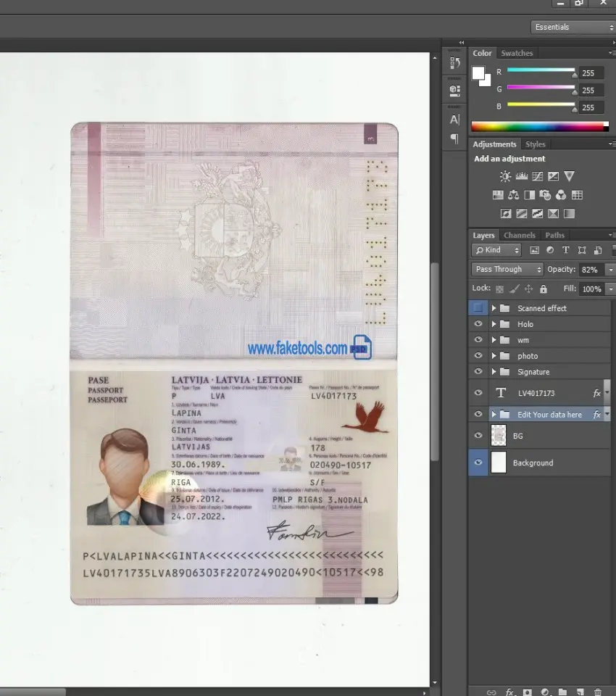Expand the photo layer group
This screenshot has width=616, height=696.
tap(494, 356)
